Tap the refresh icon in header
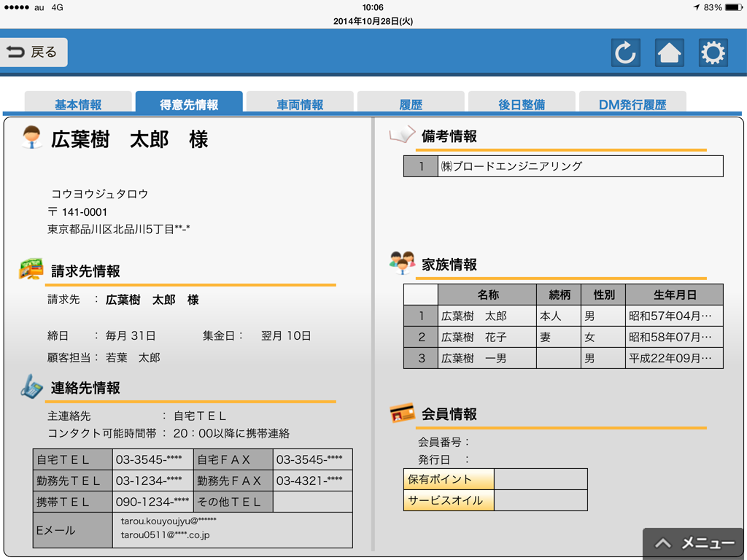The image size is (747, 560). click(625, 52)
